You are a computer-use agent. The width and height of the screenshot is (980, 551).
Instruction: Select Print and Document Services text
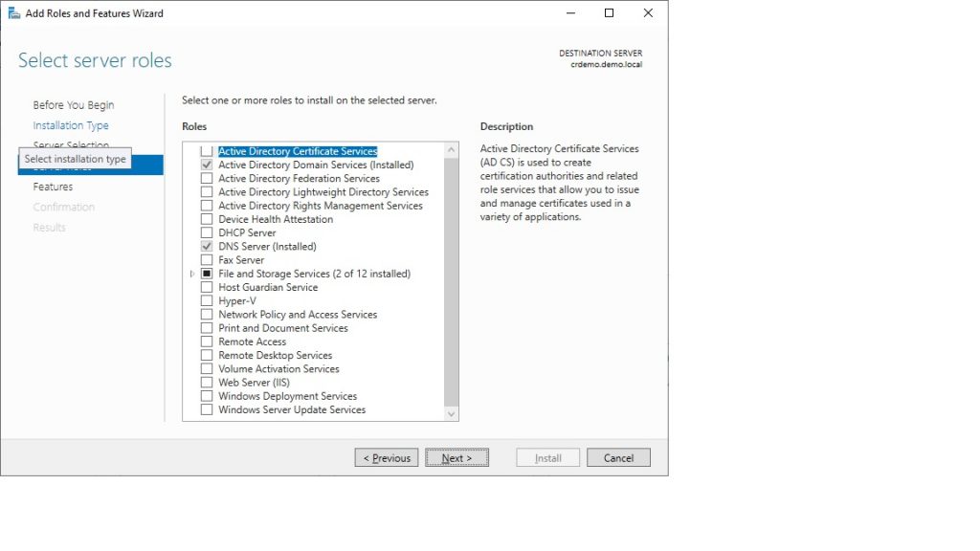click(283, 328)
